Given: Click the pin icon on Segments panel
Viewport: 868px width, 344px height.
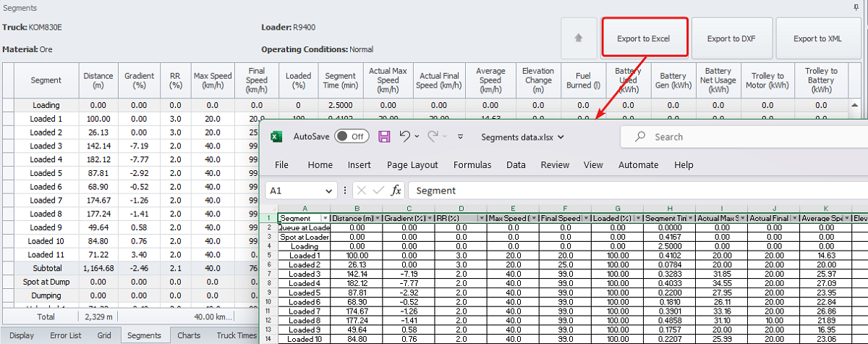Looking at the screenshot, I should (x=856, y=7).
